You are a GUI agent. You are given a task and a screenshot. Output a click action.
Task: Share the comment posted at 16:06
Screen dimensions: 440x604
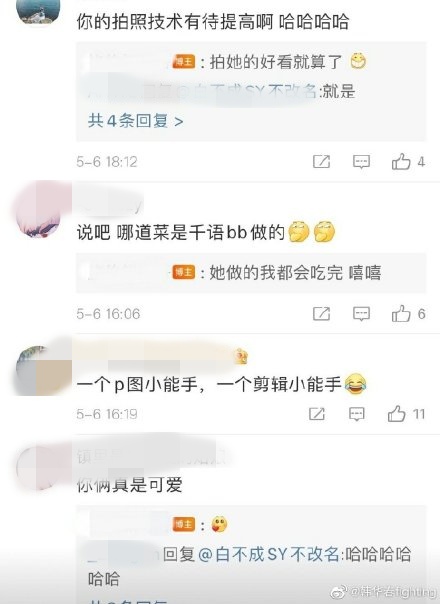[x=321, y=314]
